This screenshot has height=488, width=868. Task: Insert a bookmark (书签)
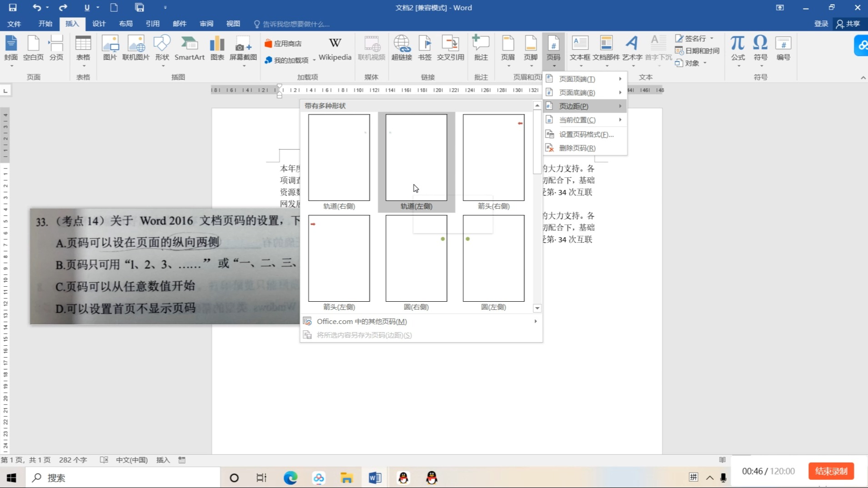click(425, 49)
